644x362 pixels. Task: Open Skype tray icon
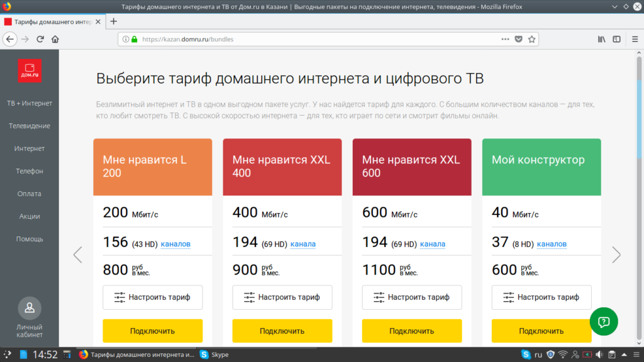click(526, 354)
